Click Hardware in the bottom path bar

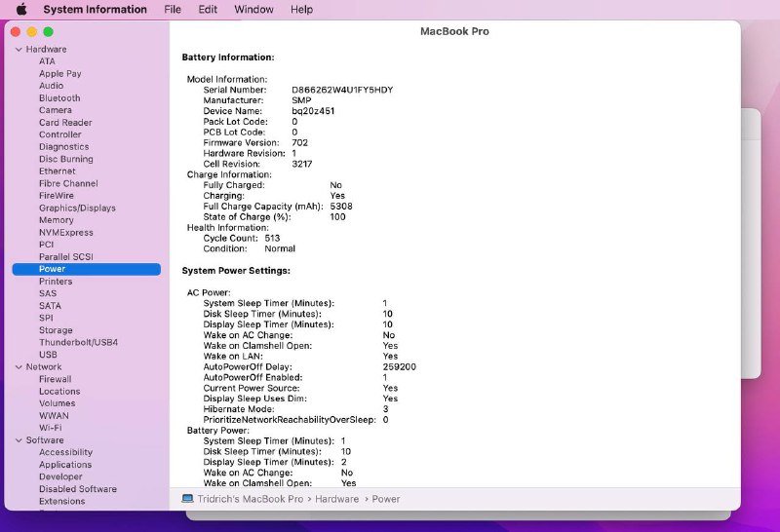335,499
